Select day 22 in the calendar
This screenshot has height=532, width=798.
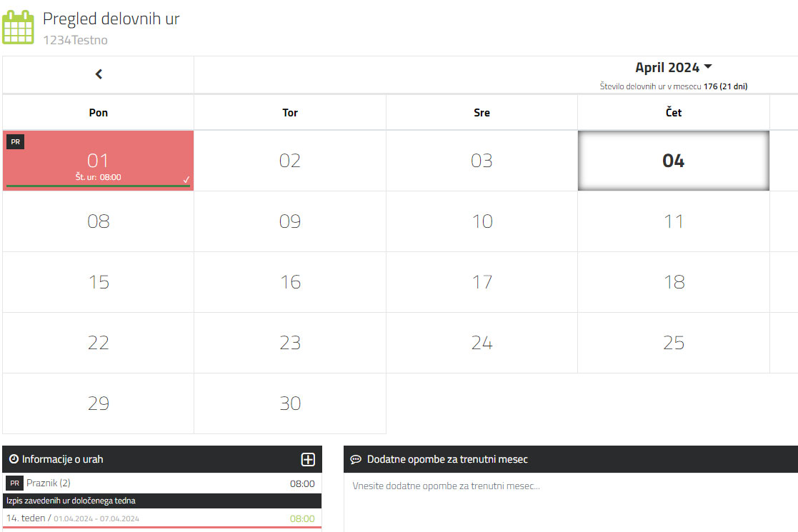pyautogui.click(x=98, y=343)
